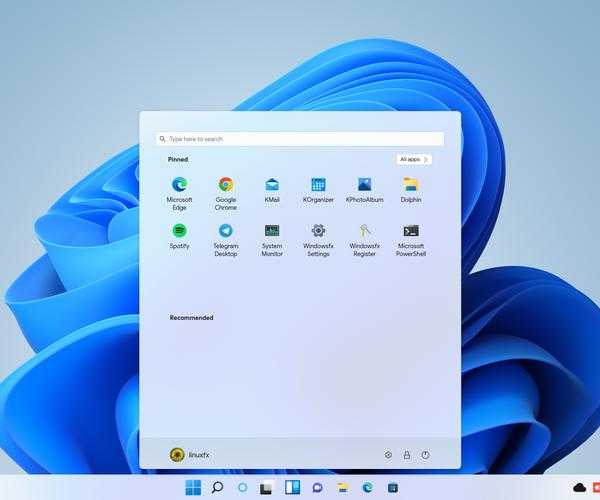Open Windowsfx Settings
600x500 pixels.
(x=318, y=231)
